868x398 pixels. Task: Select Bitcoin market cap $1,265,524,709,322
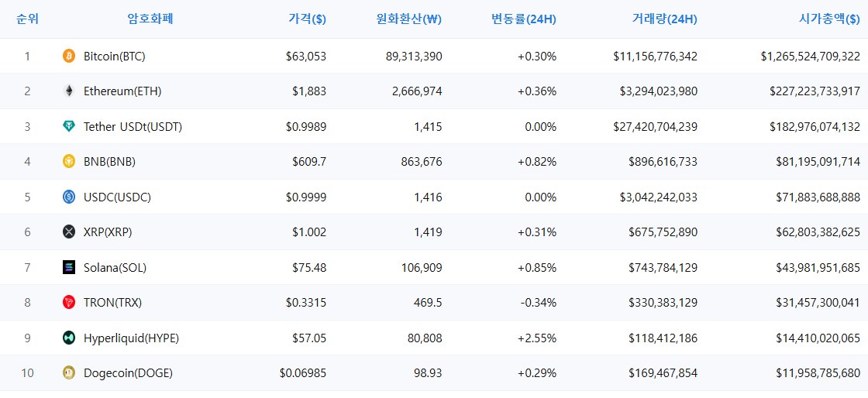click(811, 56)
